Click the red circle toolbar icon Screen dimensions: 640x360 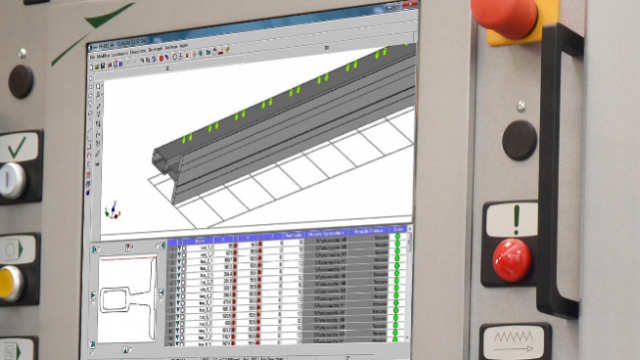click(161, 59)
